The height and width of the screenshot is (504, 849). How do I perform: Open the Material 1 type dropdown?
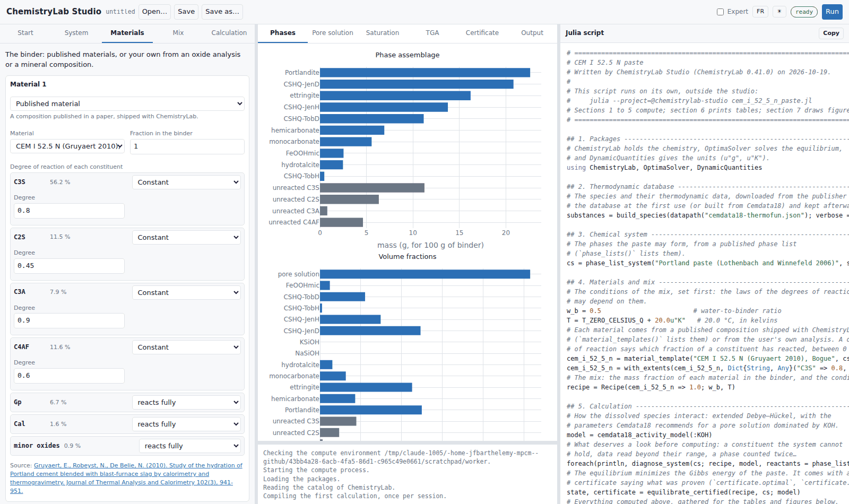(x=127, y=103)
